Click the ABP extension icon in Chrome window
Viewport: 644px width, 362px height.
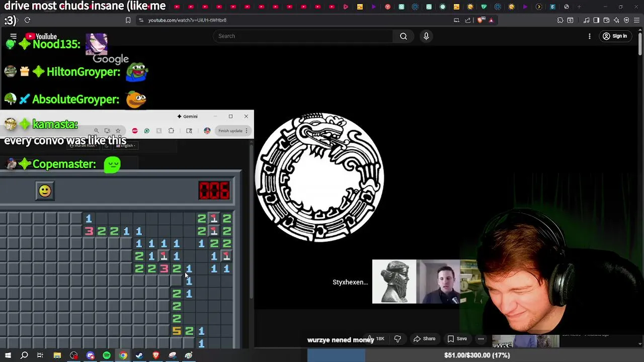pos(135,131)
